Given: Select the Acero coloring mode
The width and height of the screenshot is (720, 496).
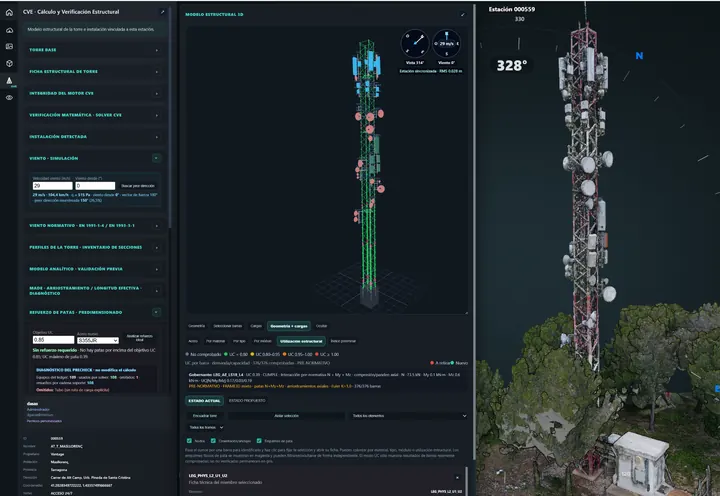Looking at the screenshot, I should [193, 341].
